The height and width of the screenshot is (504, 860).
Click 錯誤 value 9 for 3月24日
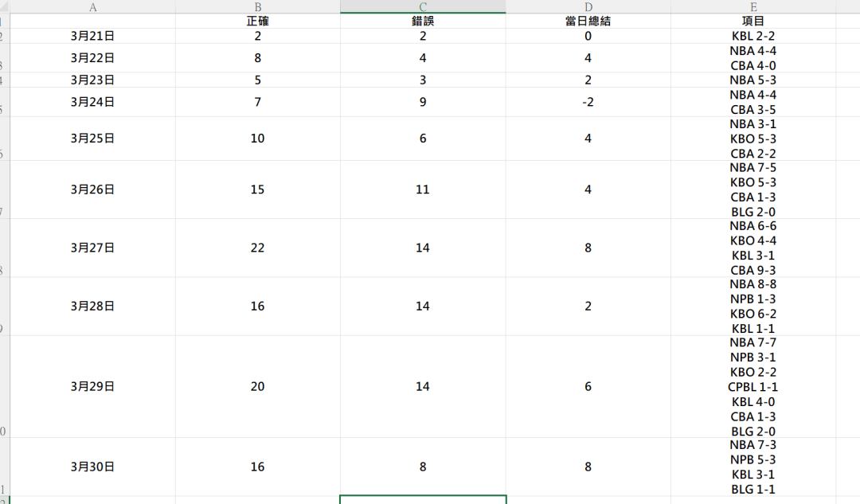point(423,102)
